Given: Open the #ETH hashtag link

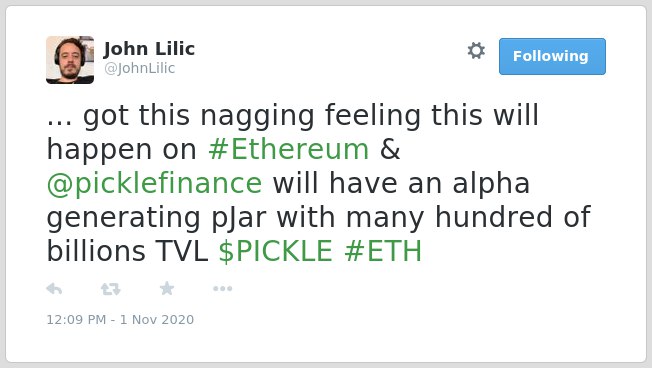Looking at the screenshot, I should (383, 251).
